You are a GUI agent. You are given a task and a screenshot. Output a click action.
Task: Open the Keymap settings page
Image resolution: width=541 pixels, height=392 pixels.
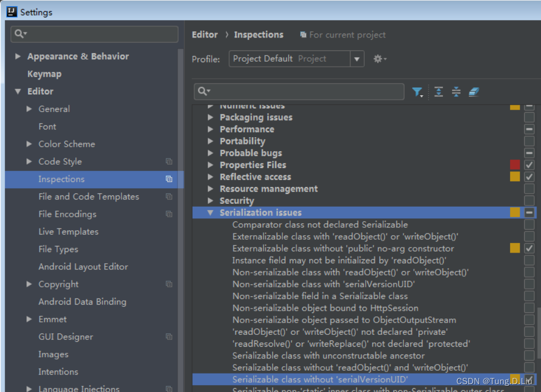coord(44,74)
